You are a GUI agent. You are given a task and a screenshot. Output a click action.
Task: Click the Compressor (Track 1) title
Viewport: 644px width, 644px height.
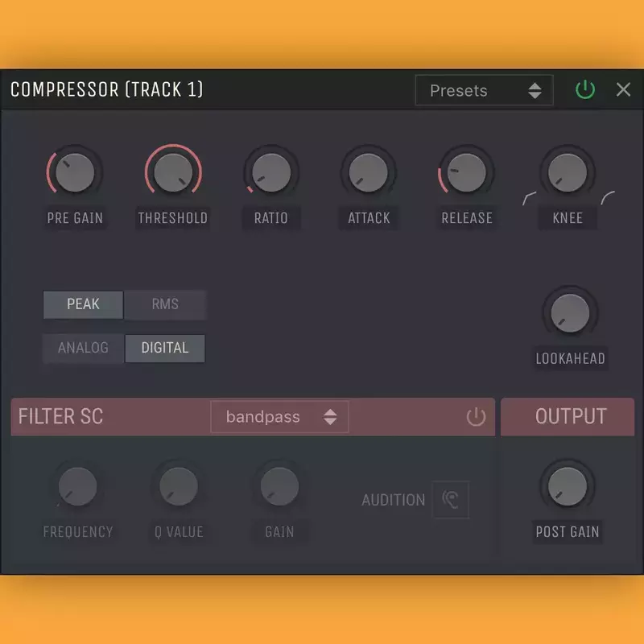(x=107, y=89)
